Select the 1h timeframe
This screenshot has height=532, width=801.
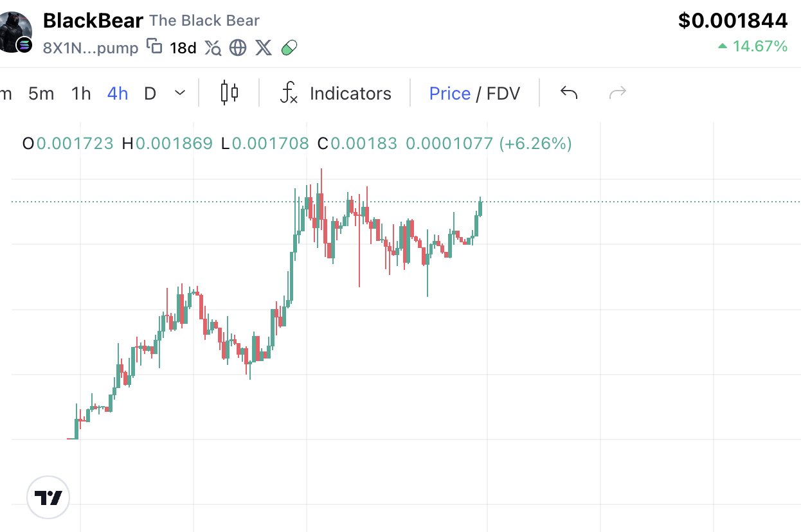click(81, 94)
